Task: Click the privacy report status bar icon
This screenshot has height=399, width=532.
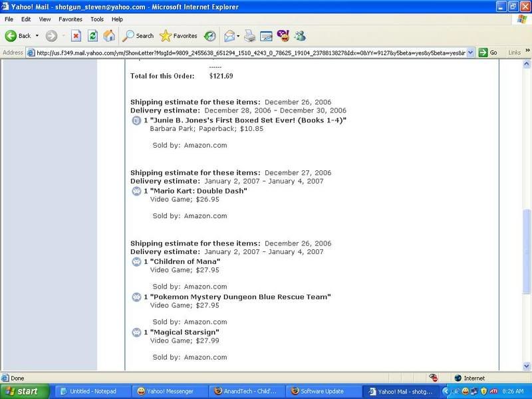Action: 433,378
